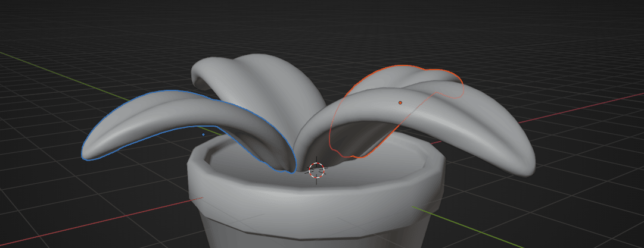
Task: Click empty dark background above the plant to deselect
Action: (x=322, y=24)
